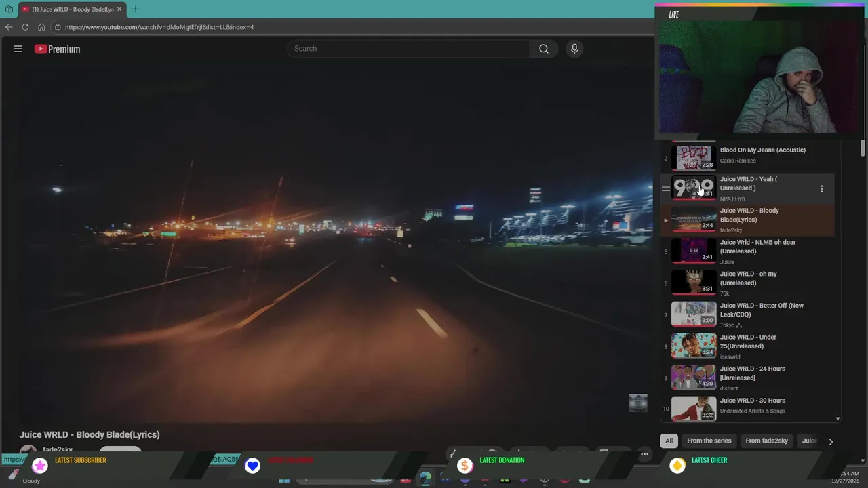
Task: Select the From the series chip
Action: point(709,441)
